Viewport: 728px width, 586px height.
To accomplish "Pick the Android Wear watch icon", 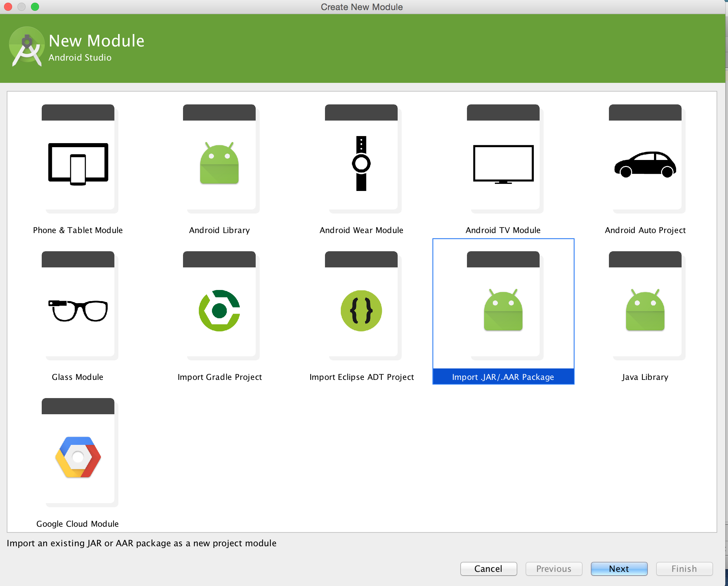I will (361, 164).
